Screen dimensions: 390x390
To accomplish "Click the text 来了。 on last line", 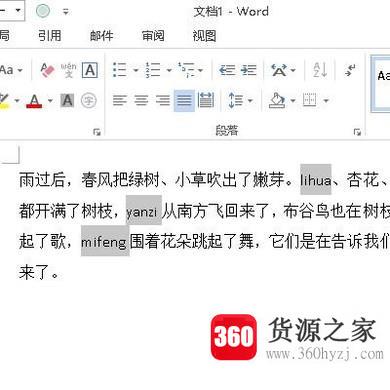I will point(39,272).
